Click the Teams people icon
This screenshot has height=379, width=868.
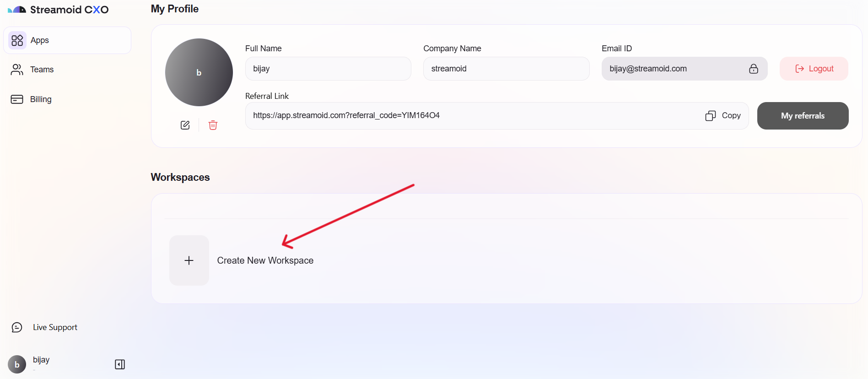pyautogui.click(x=17, y=70)
